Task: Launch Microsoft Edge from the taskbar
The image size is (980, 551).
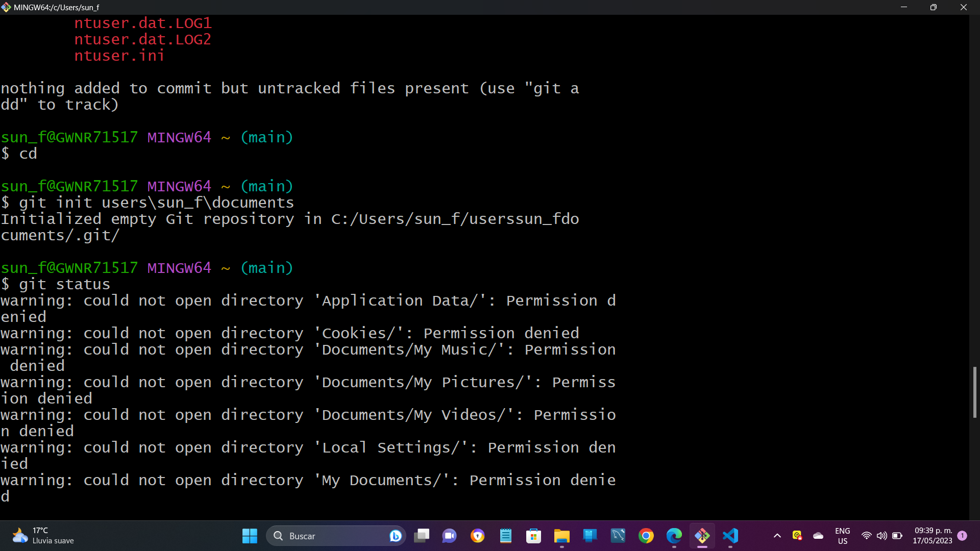Action: coord(674,536)
